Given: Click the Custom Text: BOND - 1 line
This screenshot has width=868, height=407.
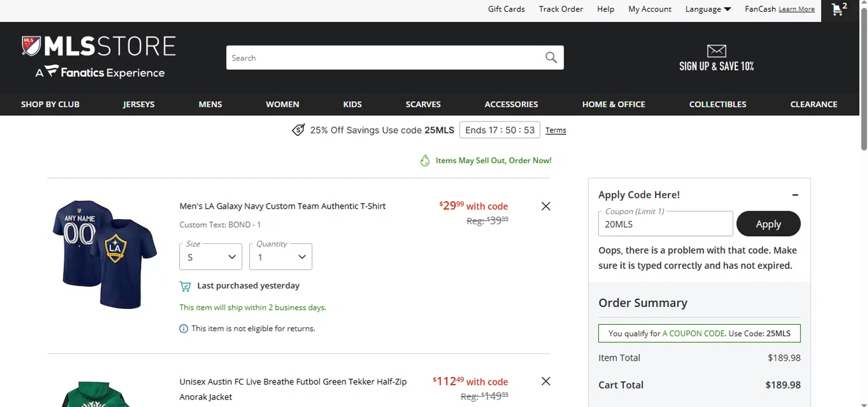Looking at the screenshot, I should point(220,225).
